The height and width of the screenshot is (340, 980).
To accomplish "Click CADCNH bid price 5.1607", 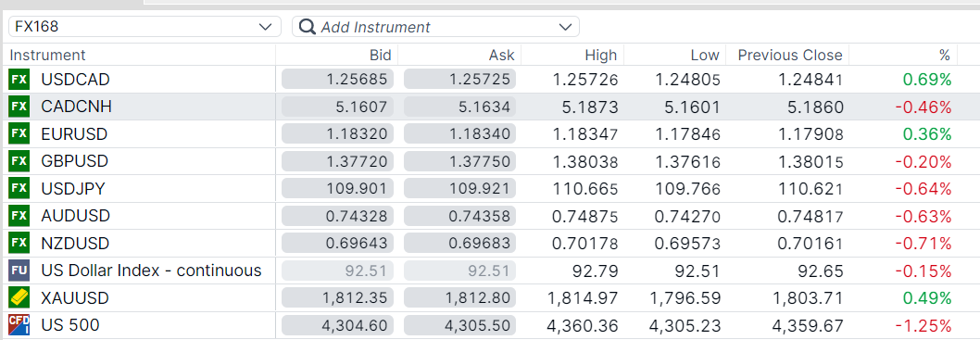I will click(x=337, y=107).
